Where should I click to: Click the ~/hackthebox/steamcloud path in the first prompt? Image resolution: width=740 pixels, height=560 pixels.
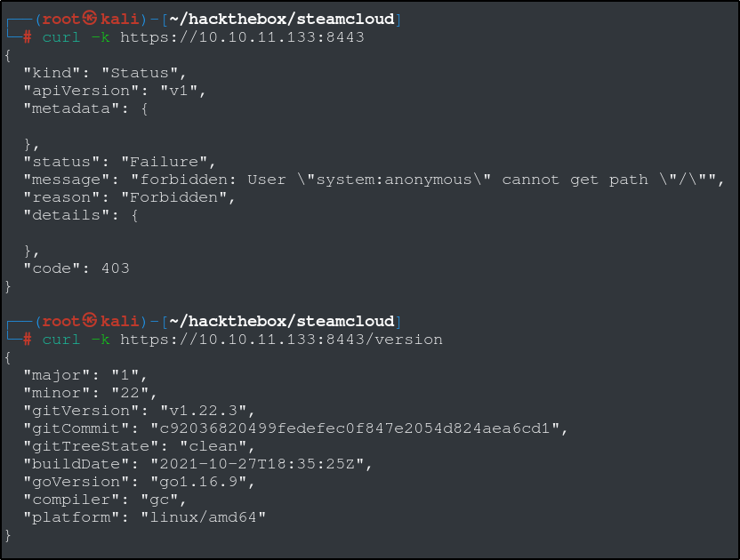(280, 19)
